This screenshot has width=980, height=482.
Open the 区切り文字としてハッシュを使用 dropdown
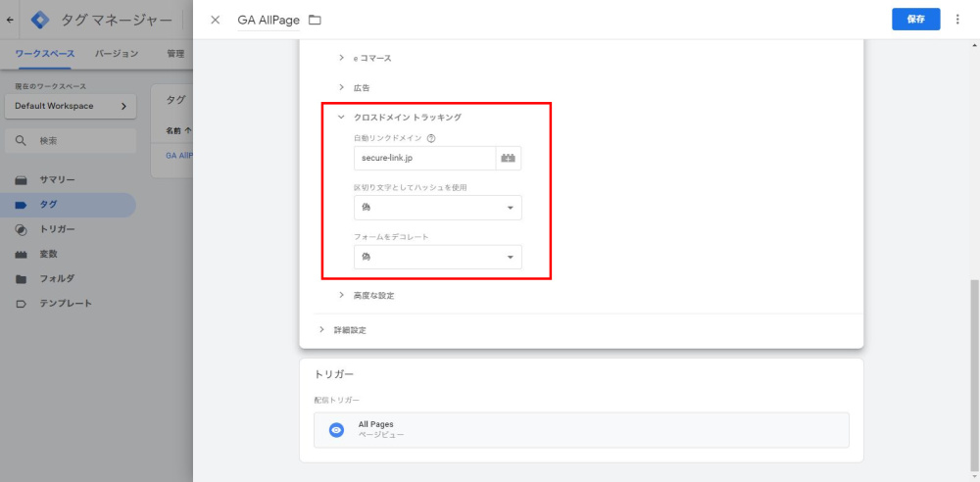(437, 208)
